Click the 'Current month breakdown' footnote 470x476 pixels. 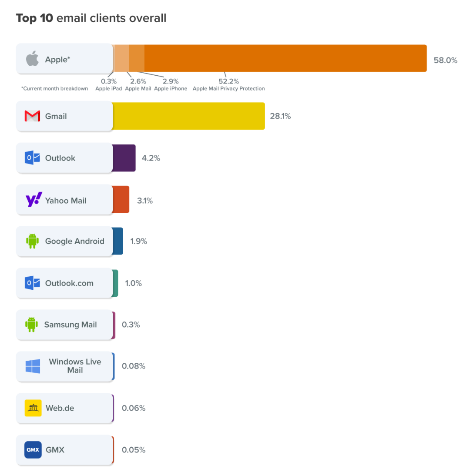point(54,88)
